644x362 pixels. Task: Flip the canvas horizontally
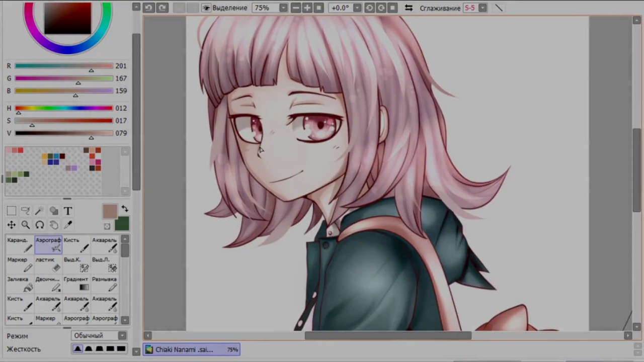(x=409, y=8)
